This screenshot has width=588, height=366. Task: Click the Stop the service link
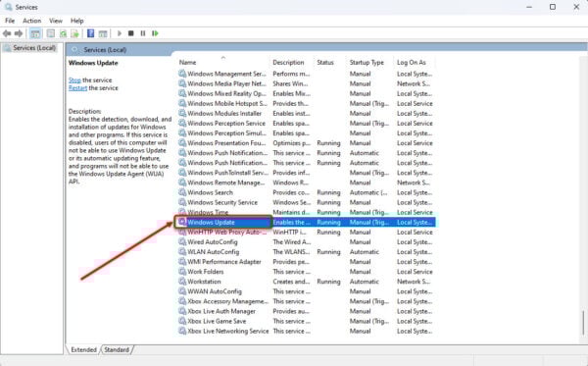coord(74,79)
